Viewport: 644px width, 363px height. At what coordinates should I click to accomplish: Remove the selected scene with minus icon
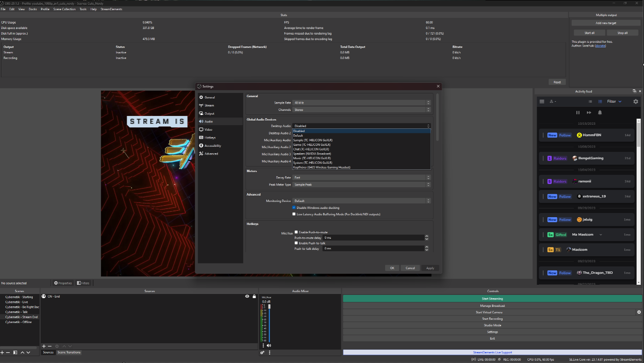(8, 352)
